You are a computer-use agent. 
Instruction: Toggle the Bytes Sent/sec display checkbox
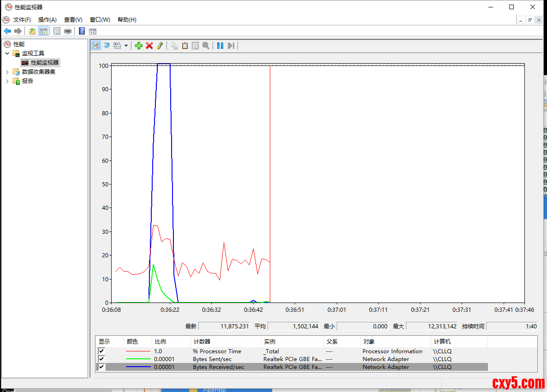coord(101,359)
